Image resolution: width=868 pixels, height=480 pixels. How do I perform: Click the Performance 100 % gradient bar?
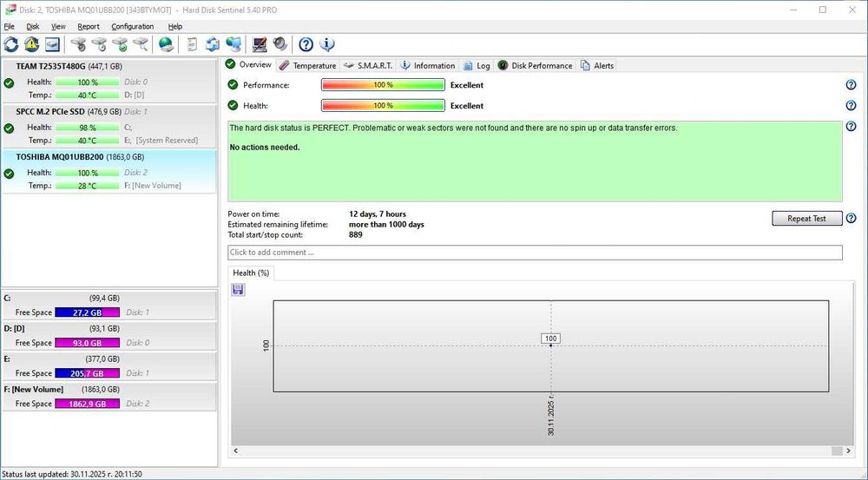(x=383, y=85)
